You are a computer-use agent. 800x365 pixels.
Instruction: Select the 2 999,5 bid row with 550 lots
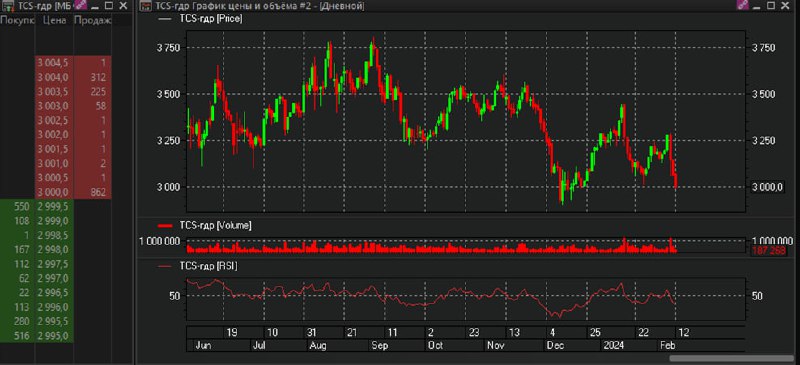click(56, 206)
